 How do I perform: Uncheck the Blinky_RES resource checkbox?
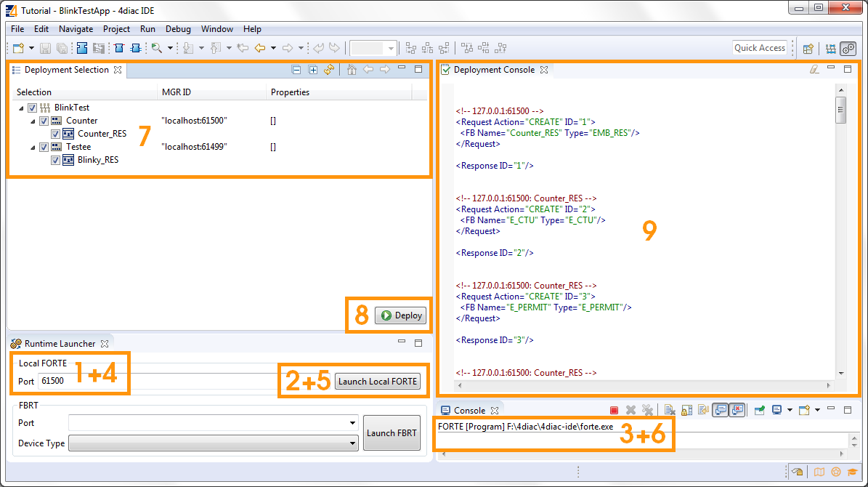point(56,160)
